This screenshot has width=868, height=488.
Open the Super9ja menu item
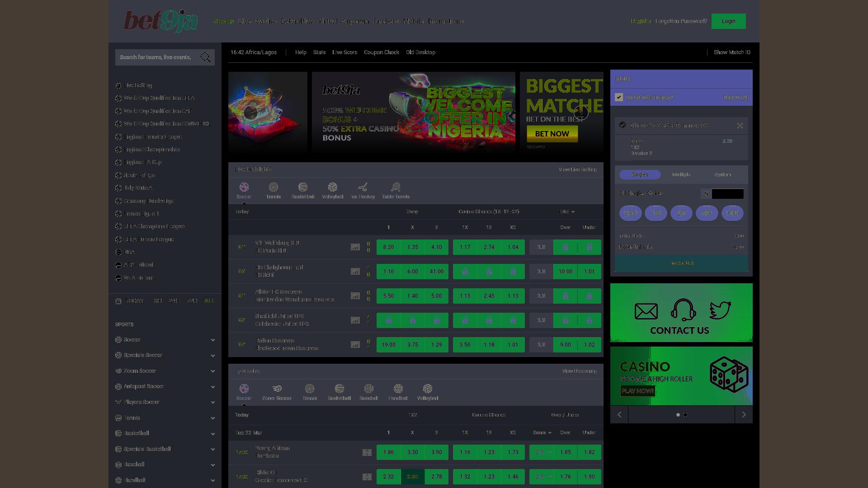coord(355,21)
